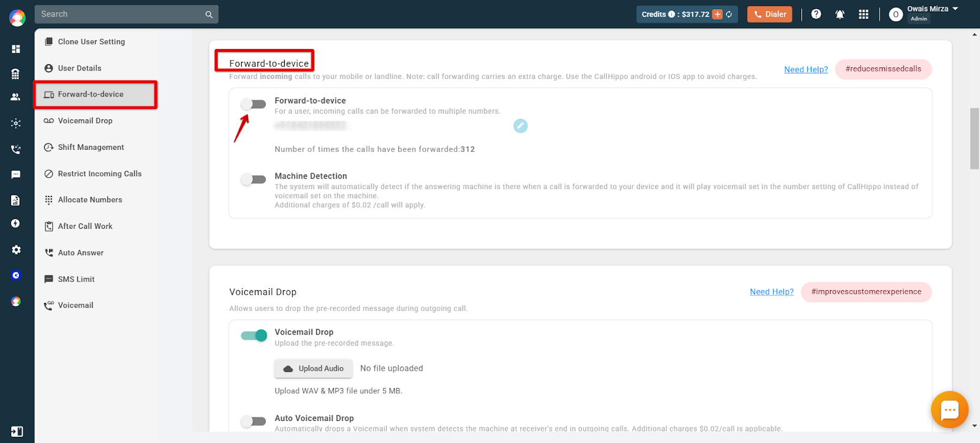The height and width of the screenshot is (443, 980).
Task: Enable the Auto Voicemail Drop toggle
Action: tap(254, 421)
